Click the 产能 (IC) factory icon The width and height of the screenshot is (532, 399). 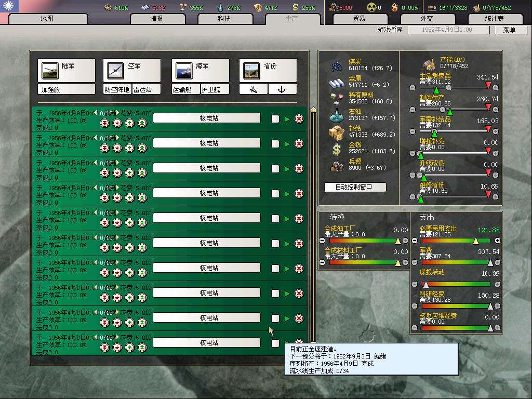click(429, 64)
